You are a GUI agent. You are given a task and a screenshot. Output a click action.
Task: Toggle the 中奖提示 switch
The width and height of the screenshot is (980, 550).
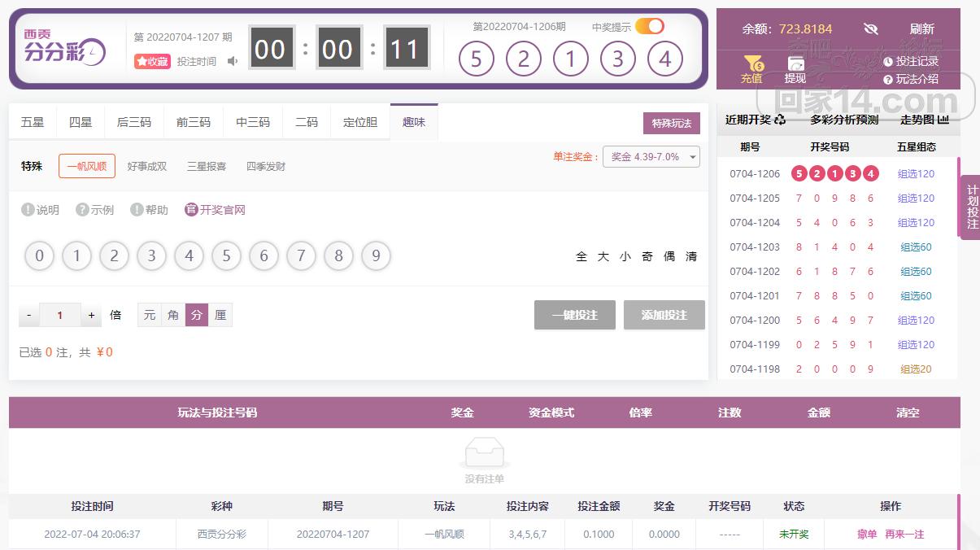(649, 26)
